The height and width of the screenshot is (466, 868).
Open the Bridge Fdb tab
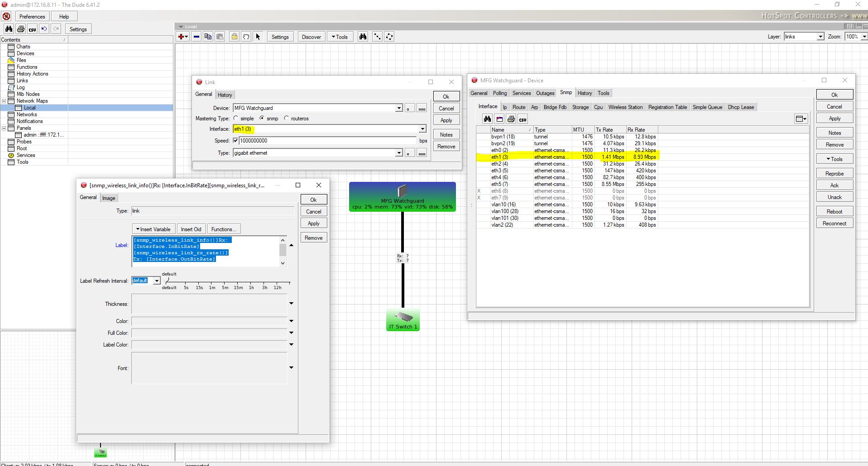click(555, 107)
